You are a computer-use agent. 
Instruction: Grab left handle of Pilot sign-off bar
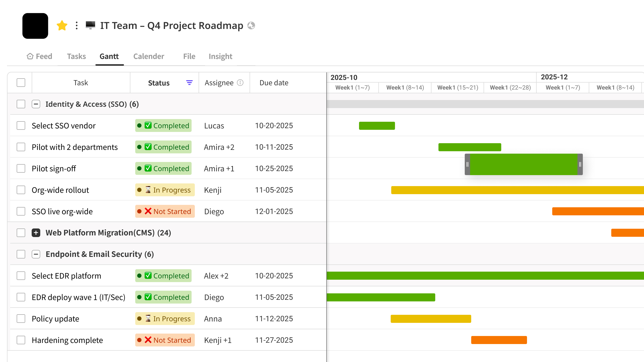467,164
